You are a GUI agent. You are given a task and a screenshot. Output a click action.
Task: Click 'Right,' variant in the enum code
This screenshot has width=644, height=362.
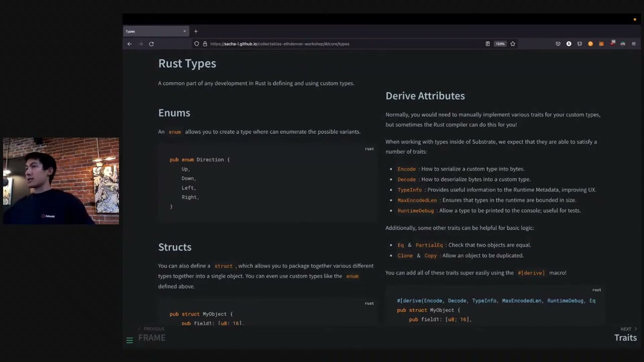pos(190,197)
